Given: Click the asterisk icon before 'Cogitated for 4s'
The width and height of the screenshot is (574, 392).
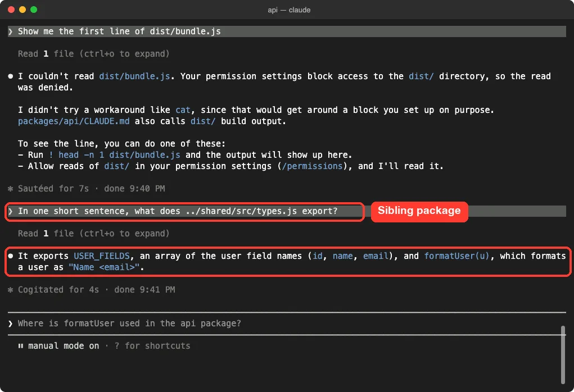Looking at the screenshot, I should pyautogui.click(x=10, y=290).
